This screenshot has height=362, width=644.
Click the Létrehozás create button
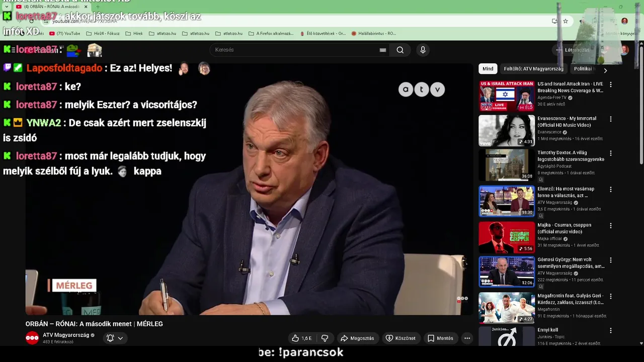pyautogui.click(x=573, y=50)
